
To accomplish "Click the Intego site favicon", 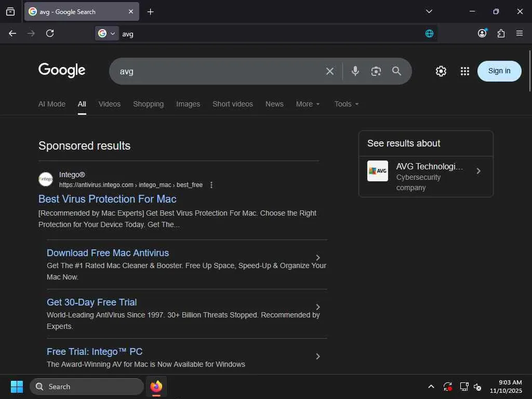I will [x=46, y=179].
